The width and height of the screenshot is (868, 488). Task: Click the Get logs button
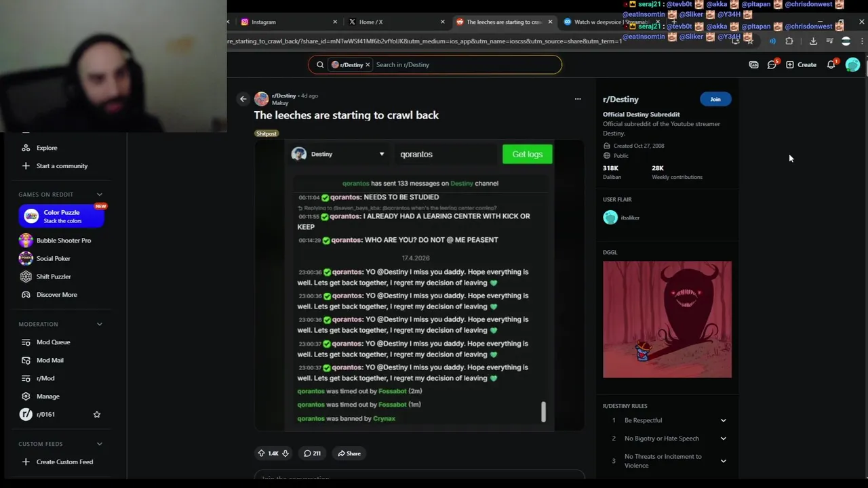coord(527,154)
